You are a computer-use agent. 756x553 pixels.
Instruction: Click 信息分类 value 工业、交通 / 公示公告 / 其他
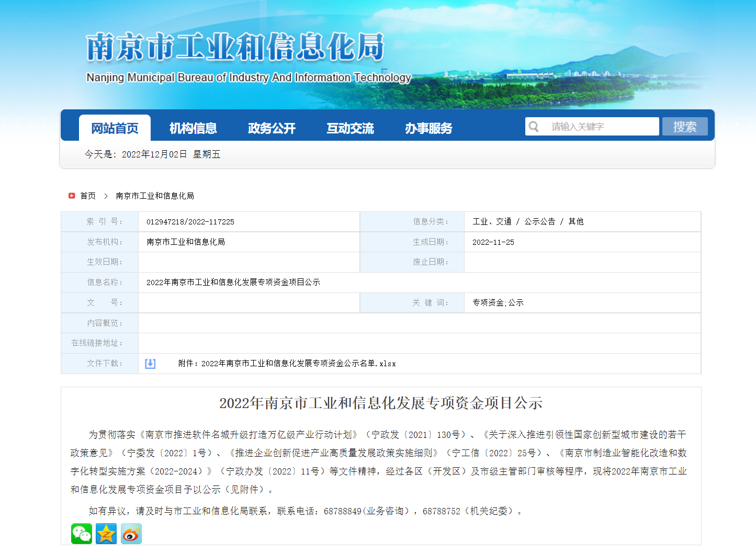point(528,222)
